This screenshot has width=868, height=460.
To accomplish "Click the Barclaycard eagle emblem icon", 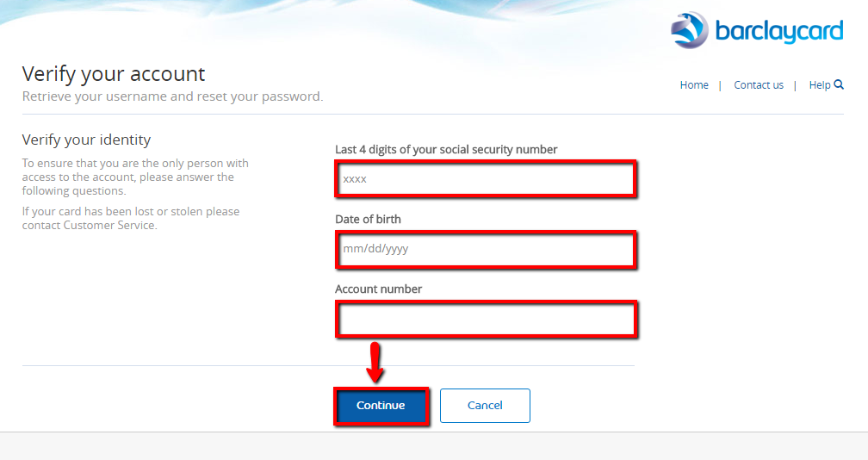I will click(689, 30).
